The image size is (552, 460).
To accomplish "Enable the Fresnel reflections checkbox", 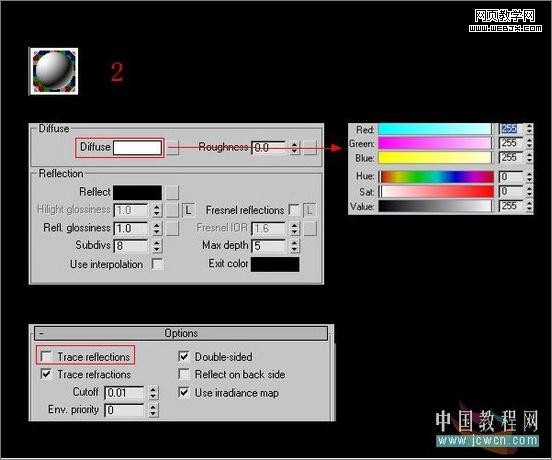I will pyautogui.click(x=294, y=210).
